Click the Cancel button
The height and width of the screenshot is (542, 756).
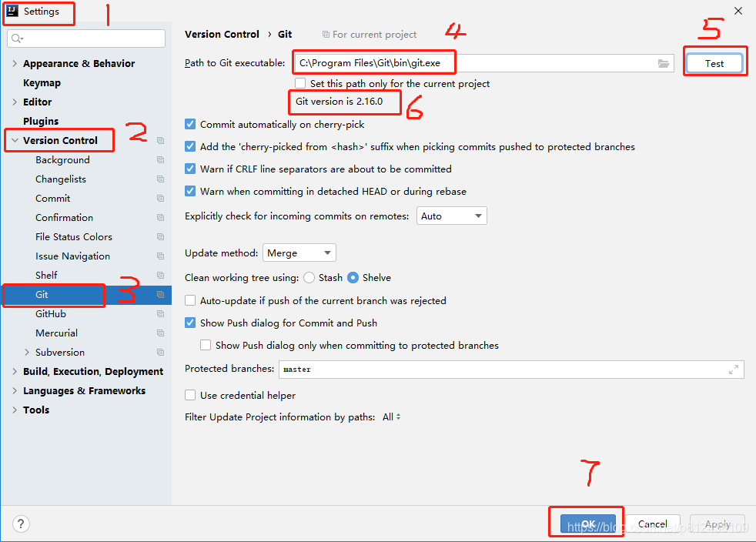[653, 524]
